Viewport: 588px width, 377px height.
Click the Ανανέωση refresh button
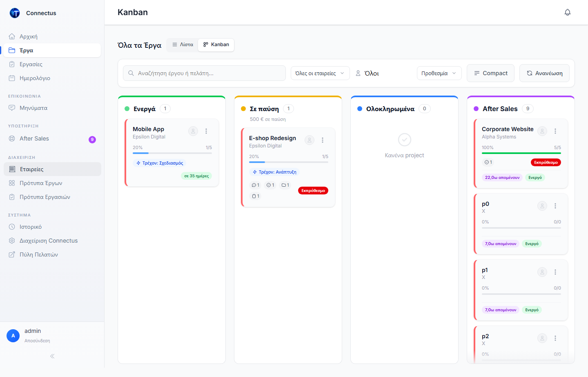click(x=544, y=73)
